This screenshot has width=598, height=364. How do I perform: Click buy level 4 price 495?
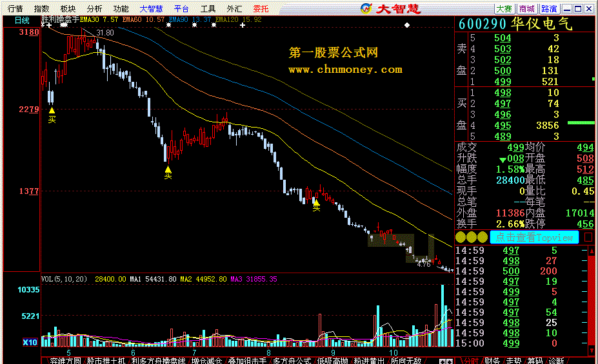[503, 125]
